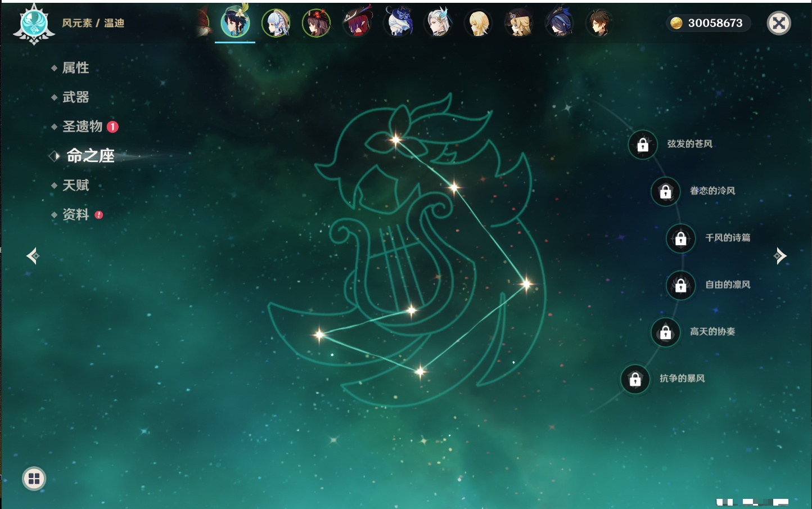
Task: Click lock icon for 眷恋的泠风
Action: coord(666,191)
